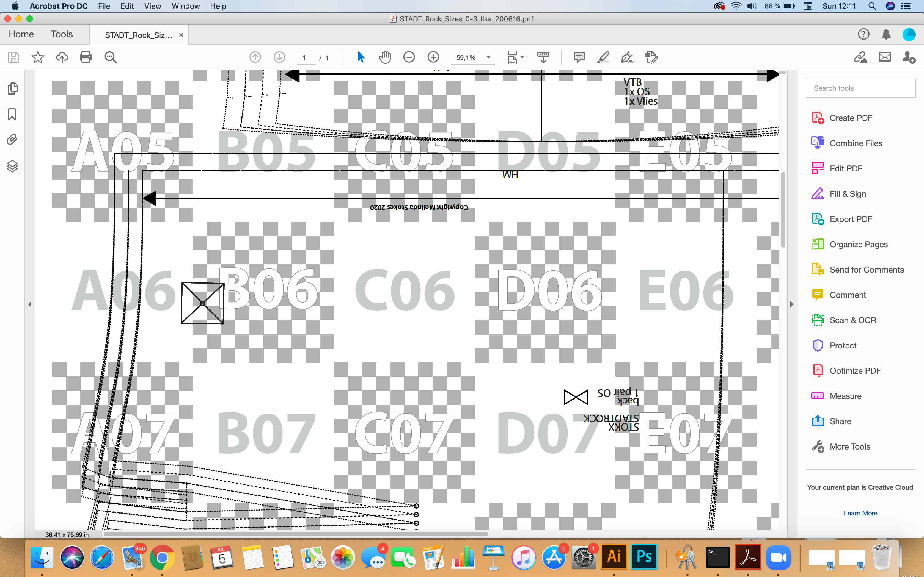Expand the fit page options dropdown

522,58
